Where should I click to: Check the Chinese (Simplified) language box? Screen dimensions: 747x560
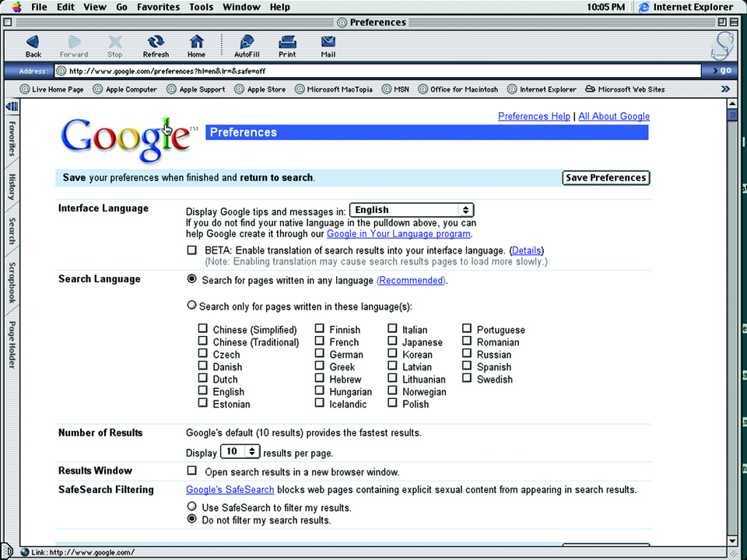coord(203,328)
